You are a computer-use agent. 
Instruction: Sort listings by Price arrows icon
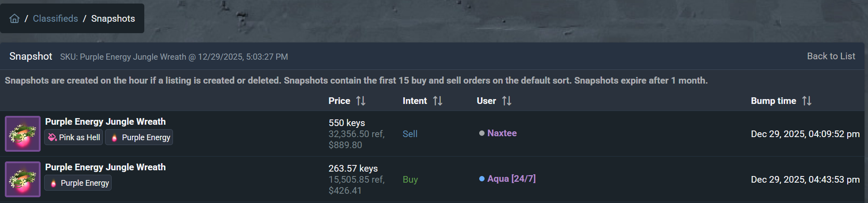[361, 101]
